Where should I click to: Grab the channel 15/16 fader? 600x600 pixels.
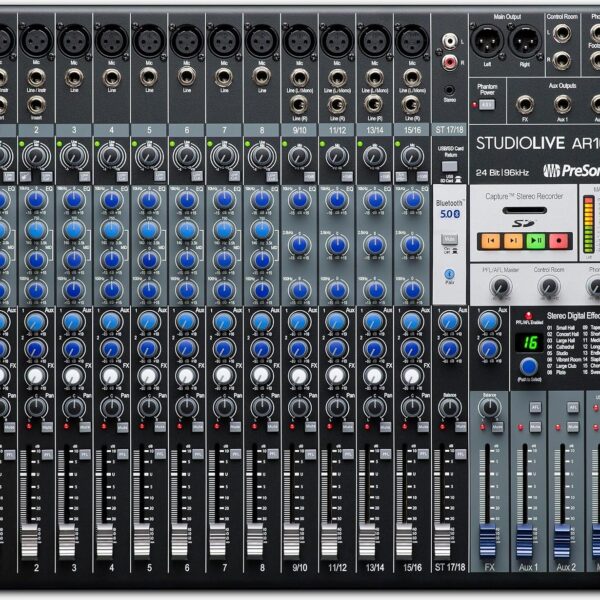tap(406, 541)
